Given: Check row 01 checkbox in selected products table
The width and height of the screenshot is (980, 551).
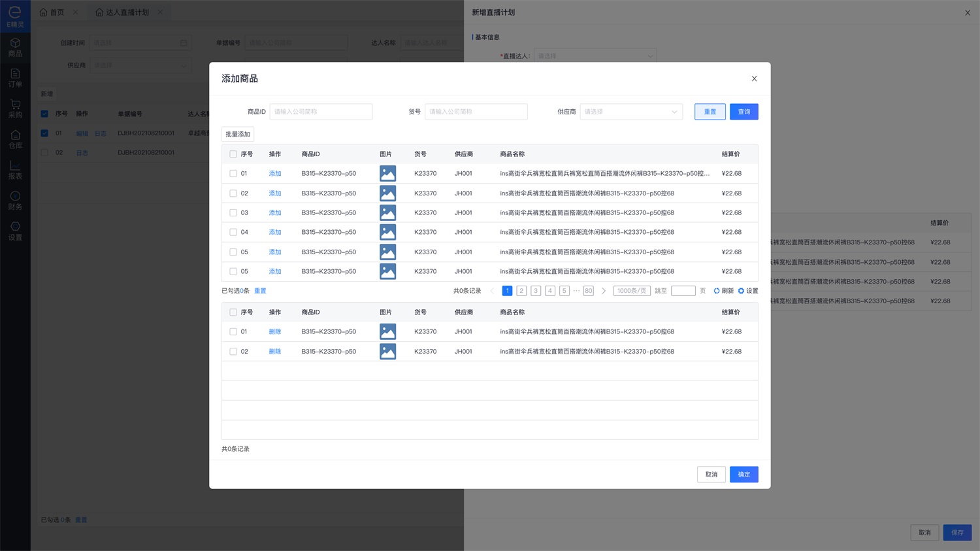Looking at the screenshot, I should (x=233, y=332).
